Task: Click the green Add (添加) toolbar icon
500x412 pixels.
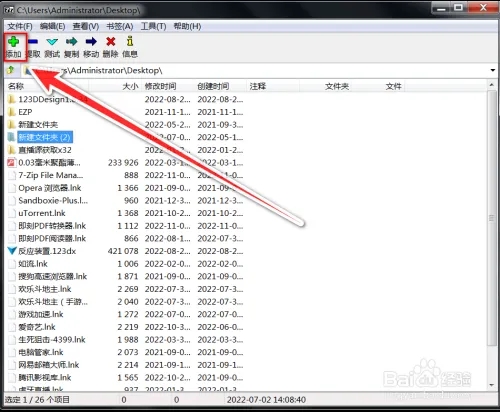Action: click(13, 42)
